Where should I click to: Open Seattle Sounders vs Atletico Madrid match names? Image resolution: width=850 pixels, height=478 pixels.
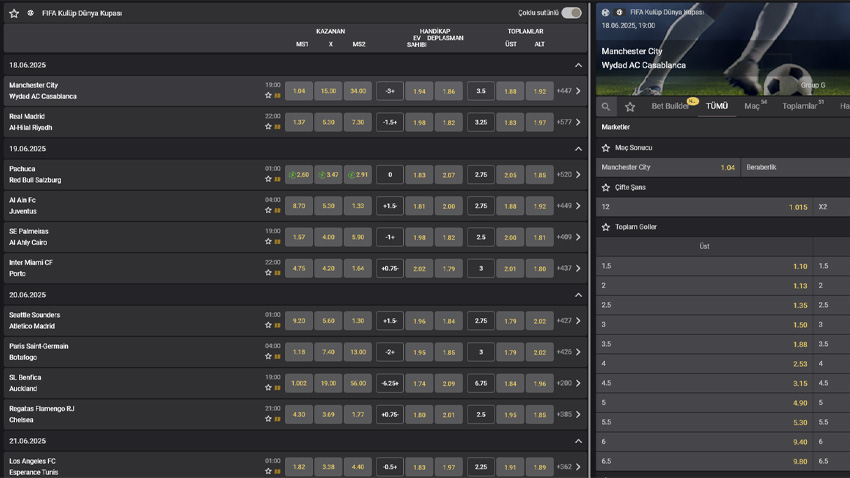[x=35, y=320]
